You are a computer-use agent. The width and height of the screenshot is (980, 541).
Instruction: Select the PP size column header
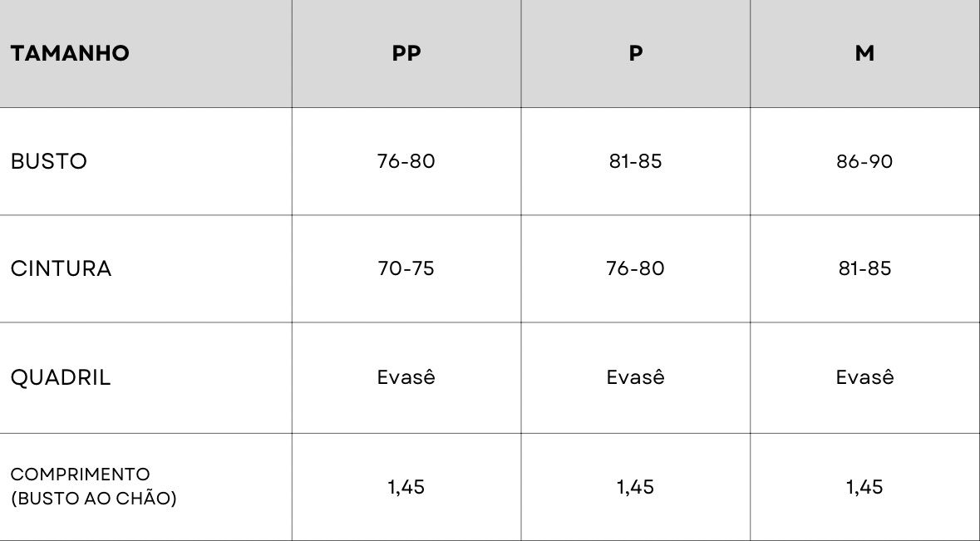406,53
